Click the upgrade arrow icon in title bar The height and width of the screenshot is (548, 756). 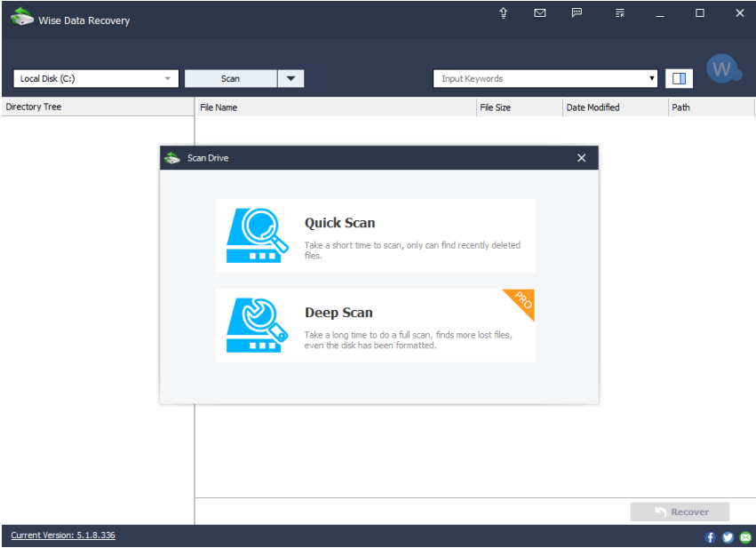pyautogui.click(x=503, y=13)
